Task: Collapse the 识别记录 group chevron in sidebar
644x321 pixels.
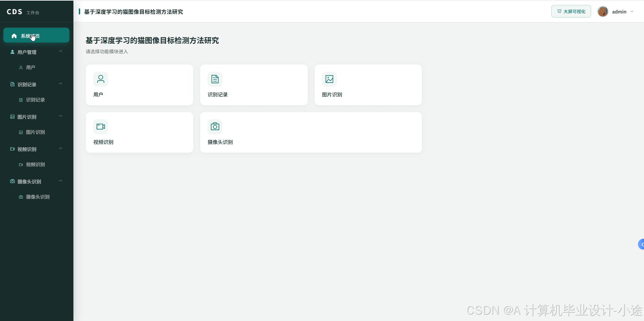Action: [61, 84]
